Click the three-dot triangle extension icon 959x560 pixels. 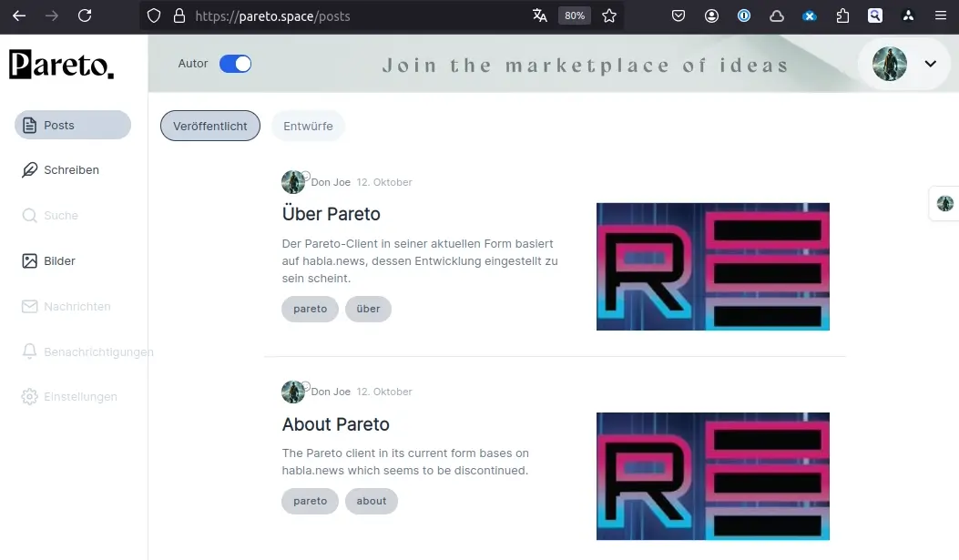pyautogui.click(x=908, y=15)
